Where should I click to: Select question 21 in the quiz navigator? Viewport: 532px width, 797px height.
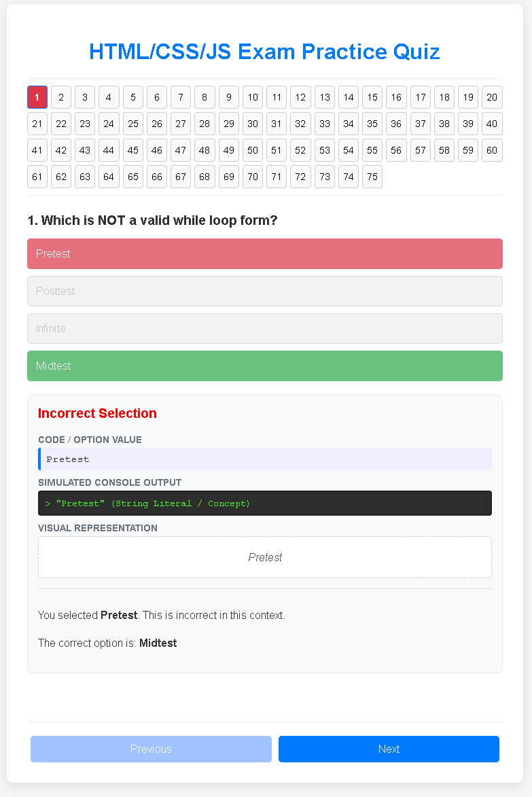pos(37,124)
